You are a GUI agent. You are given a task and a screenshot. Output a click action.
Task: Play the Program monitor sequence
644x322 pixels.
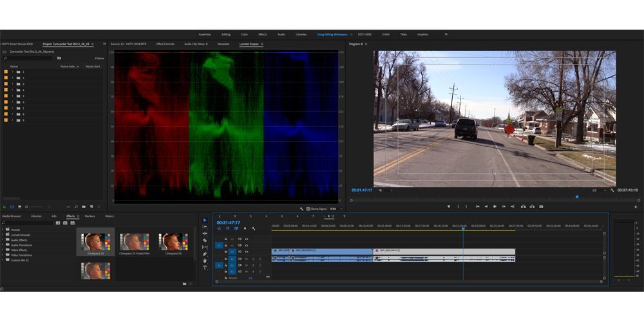[495, 207]
